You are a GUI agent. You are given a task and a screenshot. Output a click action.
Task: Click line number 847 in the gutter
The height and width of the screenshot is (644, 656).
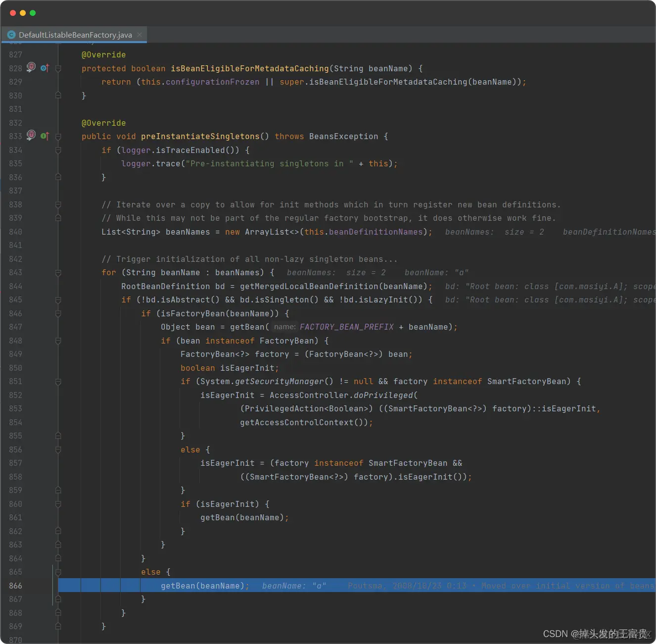coord(15,327)
